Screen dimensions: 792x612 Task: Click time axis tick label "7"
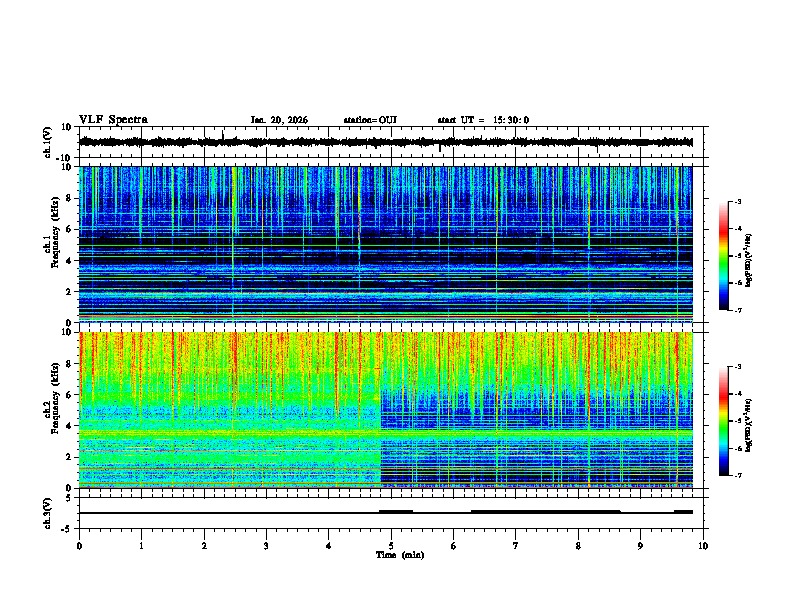pyautogui.click(x=516, y=546)
